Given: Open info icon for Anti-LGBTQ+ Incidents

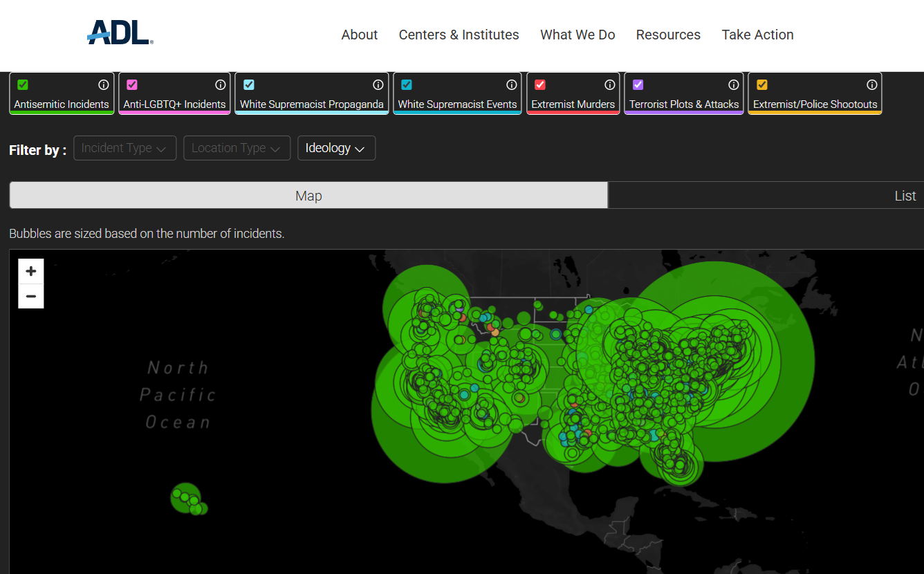Looking at the screenshot, I should [x=221, y=85].
